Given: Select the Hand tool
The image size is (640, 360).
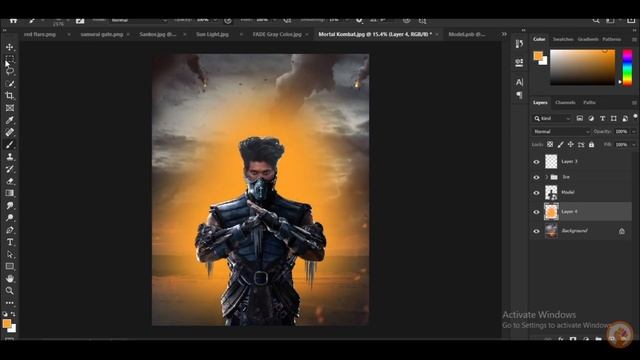Looking at the screenshot, I should point(9,278).
